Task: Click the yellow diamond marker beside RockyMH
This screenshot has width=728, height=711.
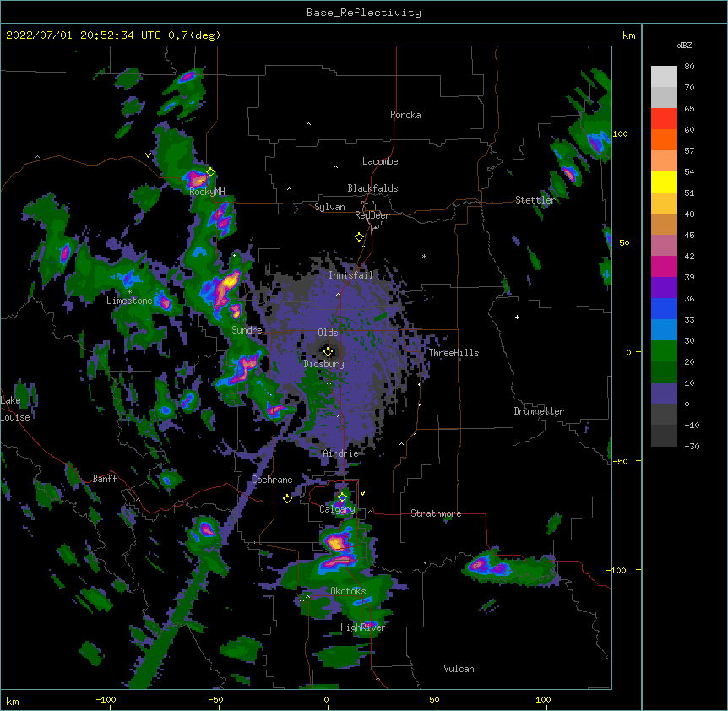Action: (x=210, y=172)
